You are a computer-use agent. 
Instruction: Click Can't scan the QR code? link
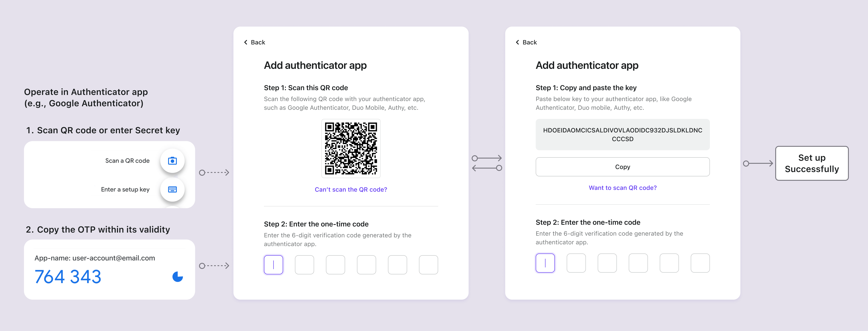tap(351, 190)
